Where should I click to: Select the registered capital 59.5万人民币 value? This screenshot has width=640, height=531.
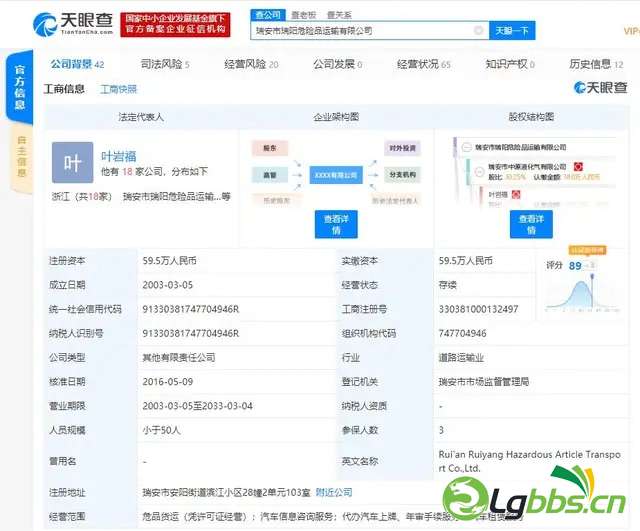[169, 260]
